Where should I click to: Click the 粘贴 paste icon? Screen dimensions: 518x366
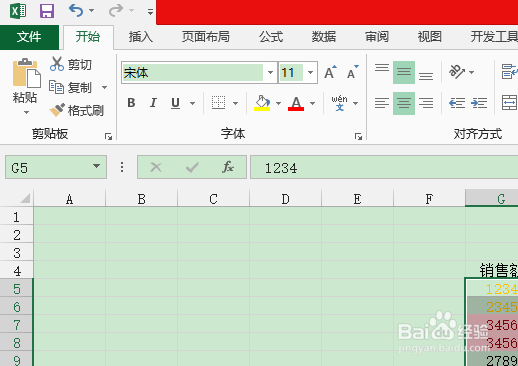click(x=26, y=73)
